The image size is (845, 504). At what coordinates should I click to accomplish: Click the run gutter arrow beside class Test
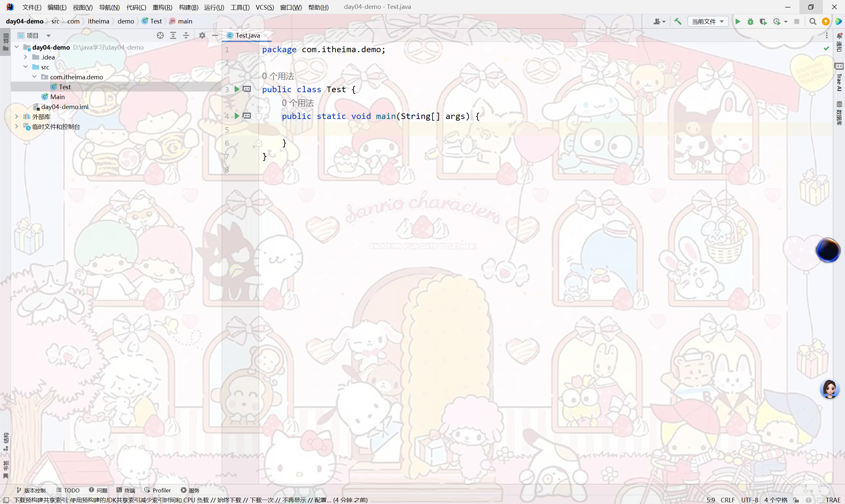click(x=237, y=89)
